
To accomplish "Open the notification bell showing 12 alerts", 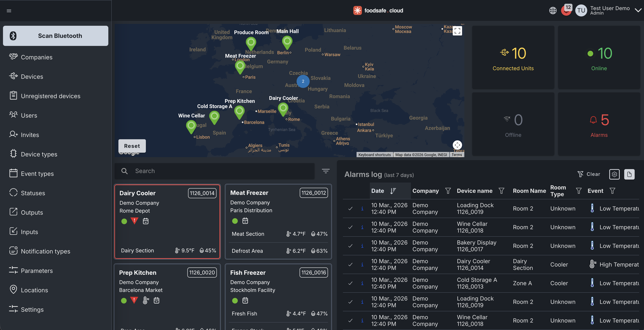I will [566, 11].
